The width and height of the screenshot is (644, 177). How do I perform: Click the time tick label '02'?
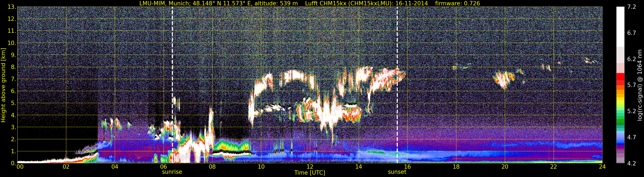coord(66,167)
